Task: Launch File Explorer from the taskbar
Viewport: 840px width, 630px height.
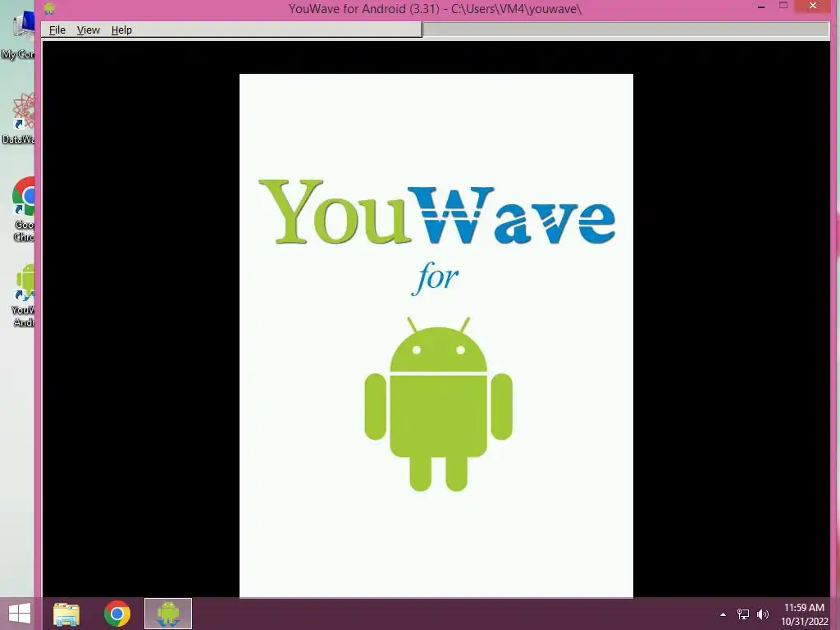Action: pyautogui.click(x=66, y=614)
